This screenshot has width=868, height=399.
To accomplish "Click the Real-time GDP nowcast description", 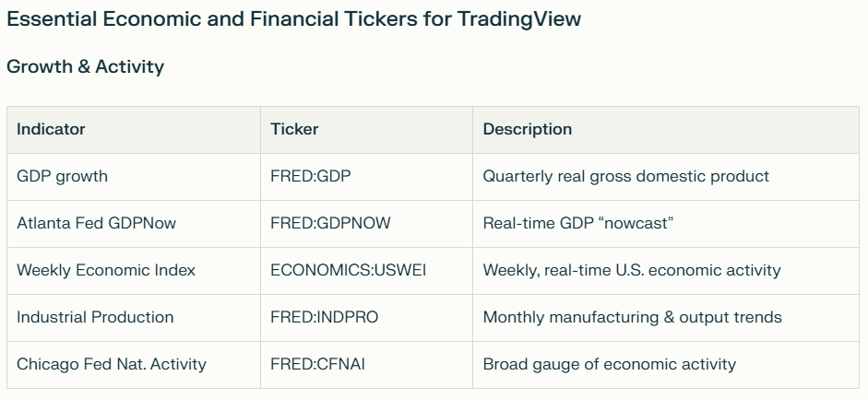I will 578,223.
